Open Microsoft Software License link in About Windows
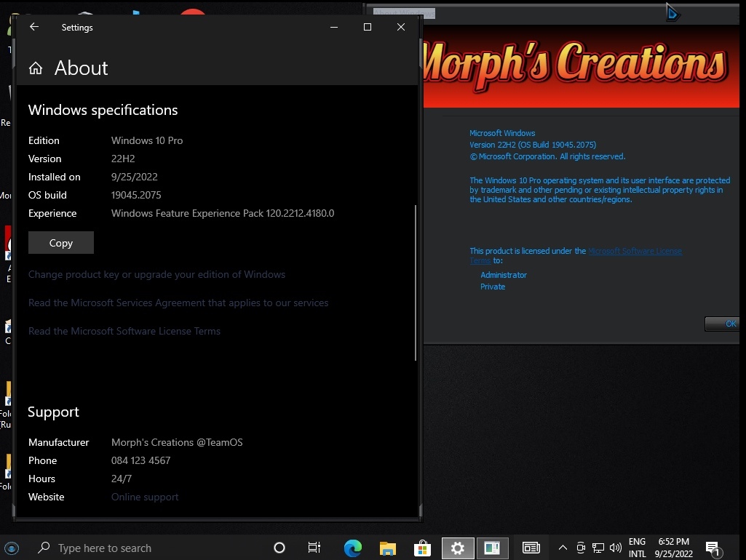The width and height of the screenshot is (746, 560). coord(635,251)
